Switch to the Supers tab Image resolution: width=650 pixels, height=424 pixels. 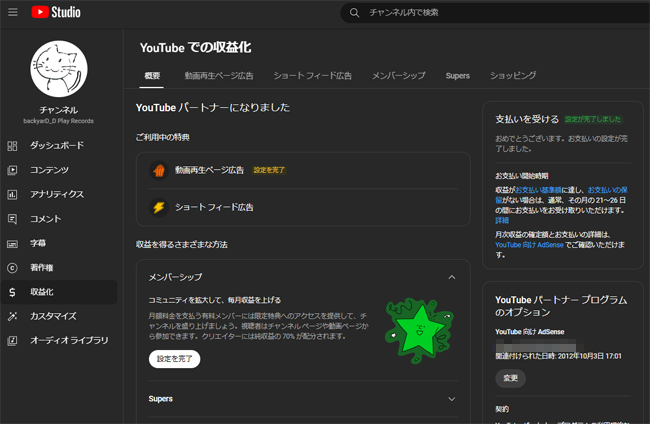pyautogui.click(x=458, y=76)
